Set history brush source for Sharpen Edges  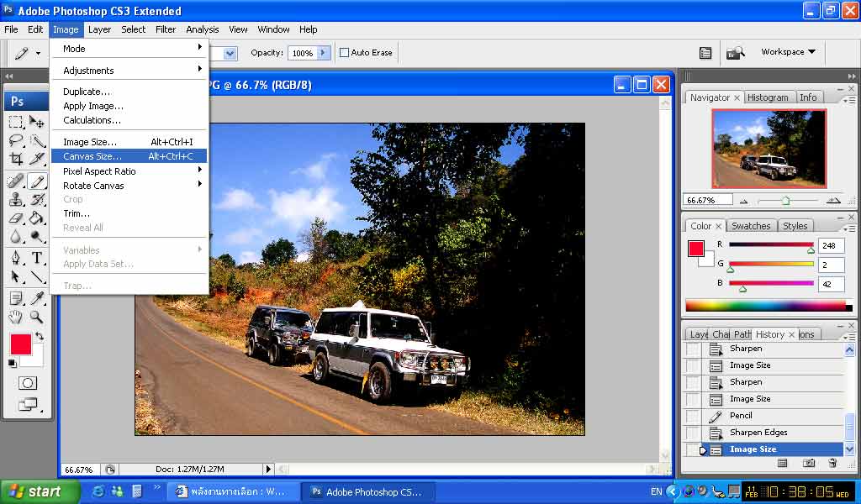click(692, 433)
